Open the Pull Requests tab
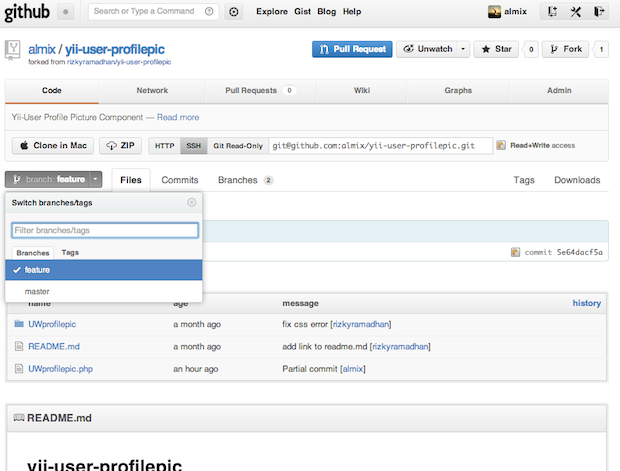 point(261,91)
